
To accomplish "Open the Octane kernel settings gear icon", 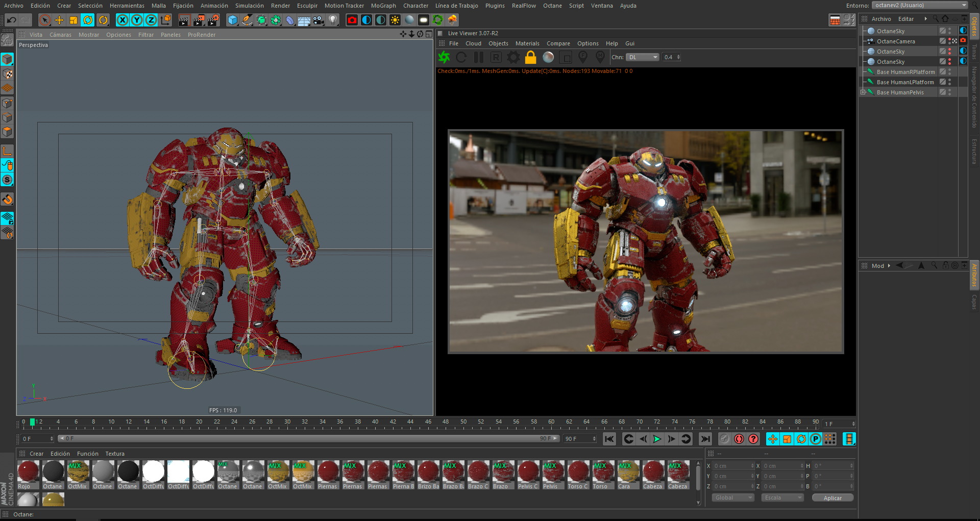I will pos(513,57).
